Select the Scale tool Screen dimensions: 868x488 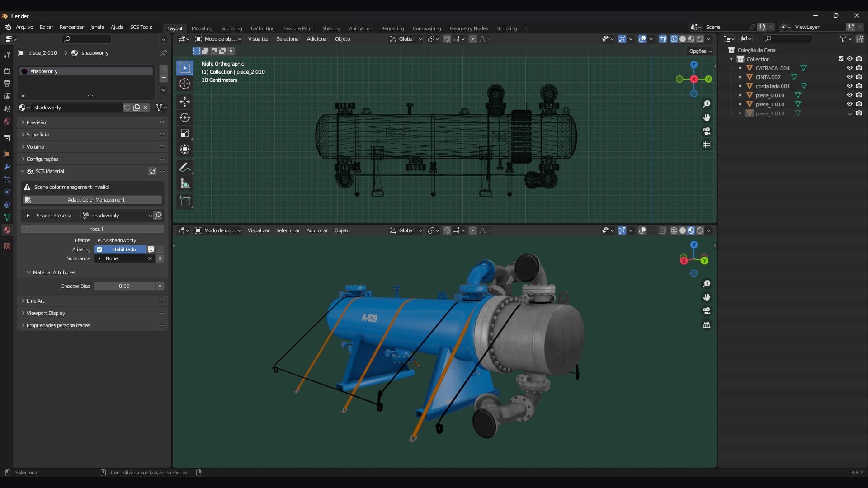(185, 133)
